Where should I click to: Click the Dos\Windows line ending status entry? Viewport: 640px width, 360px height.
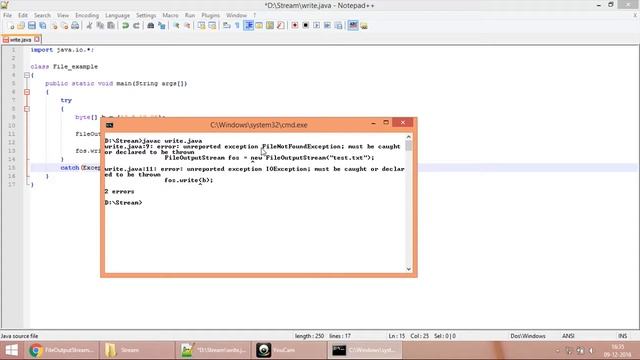pos(528,336)
